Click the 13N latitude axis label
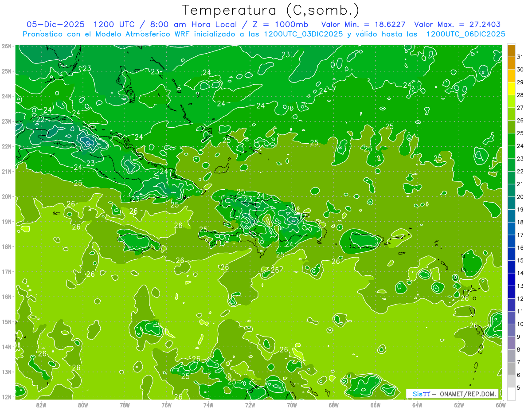Viewport: 532px width, 411px height. click(7, 372)
